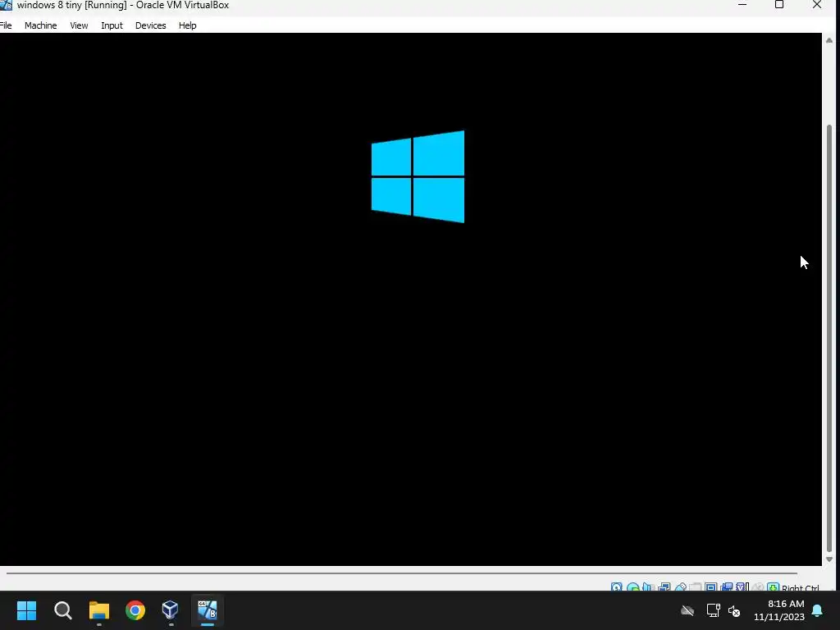This screenshot has height=630, width=840.
Task: Click the recording status icon
Action: 727,587
